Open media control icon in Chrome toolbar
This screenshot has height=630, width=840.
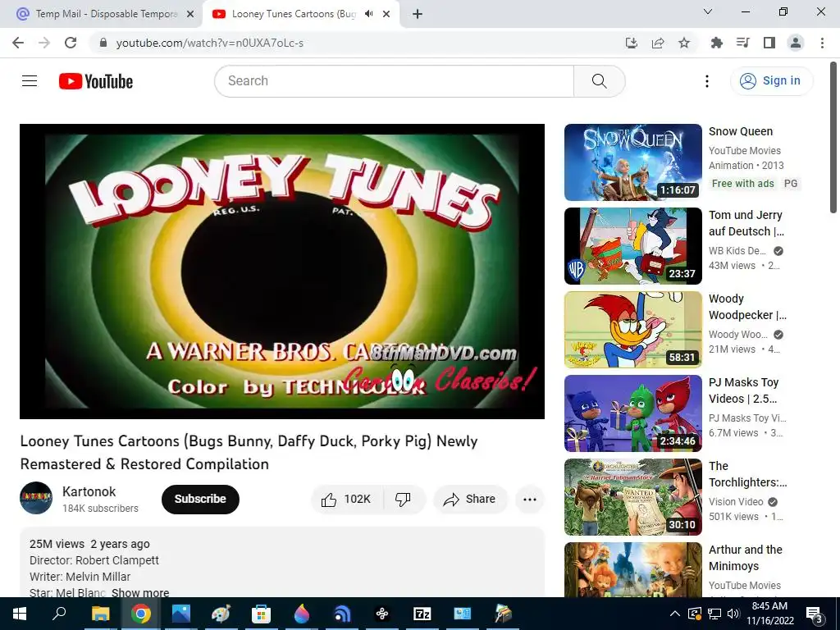click(x=743, y=43)
